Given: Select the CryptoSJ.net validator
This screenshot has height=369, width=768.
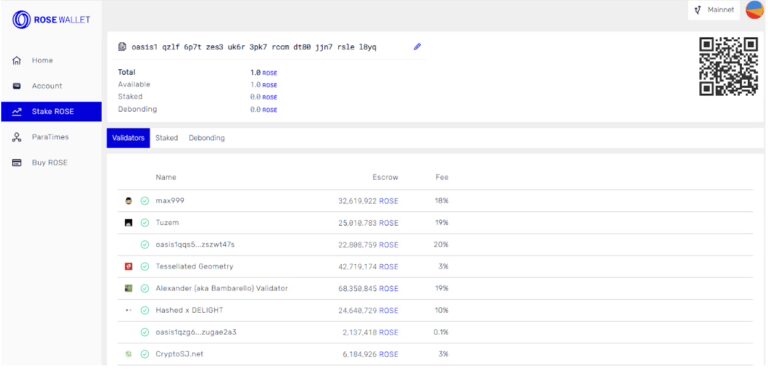Looking at the screenshot, I should [x=435, y=354].
